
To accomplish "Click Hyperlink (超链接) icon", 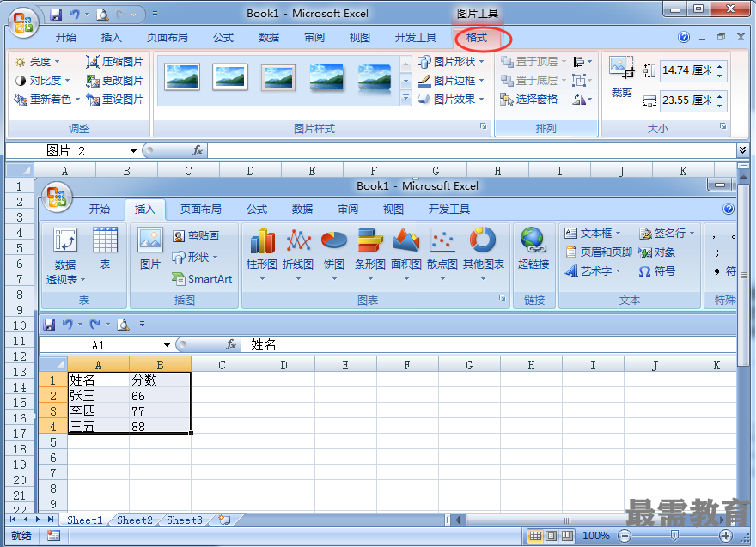I will (533, 249).
